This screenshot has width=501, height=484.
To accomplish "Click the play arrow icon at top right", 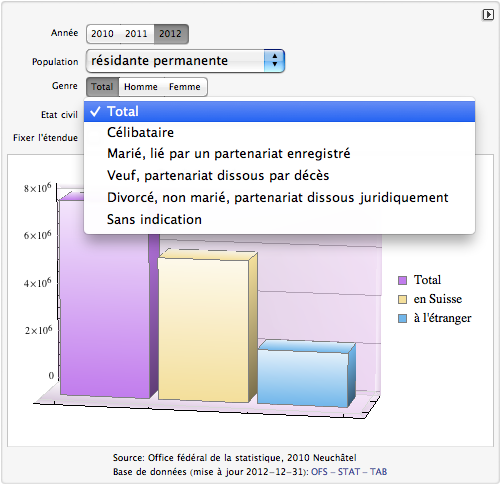I will [x=488, y=15].
